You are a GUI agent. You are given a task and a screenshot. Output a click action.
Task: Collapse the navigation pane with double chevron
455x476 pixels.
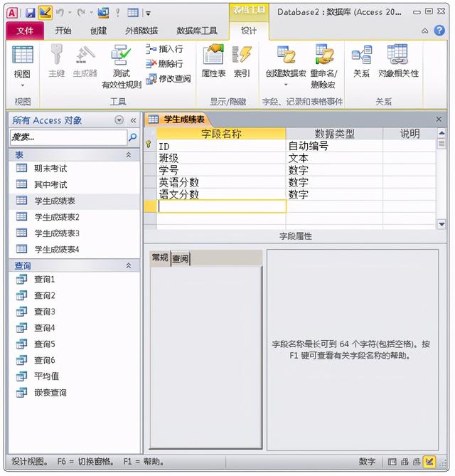[x=133, y=120]
